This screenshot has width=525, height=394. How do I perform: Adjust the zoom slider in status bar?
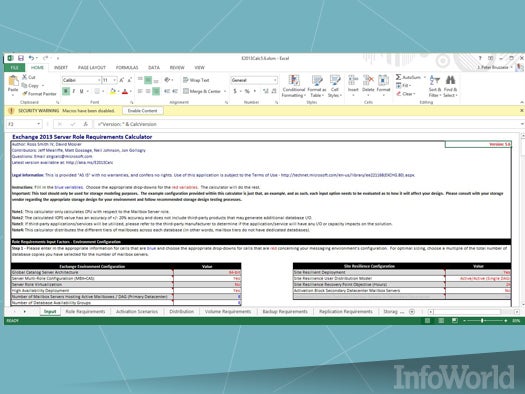click(x=482, y=321)
